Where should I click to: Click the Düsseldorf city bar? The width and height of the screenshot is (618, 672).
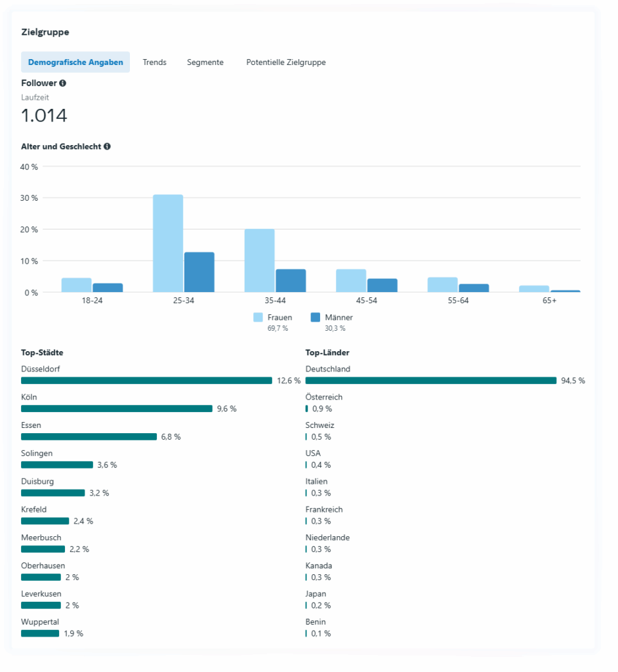(146, 381)
